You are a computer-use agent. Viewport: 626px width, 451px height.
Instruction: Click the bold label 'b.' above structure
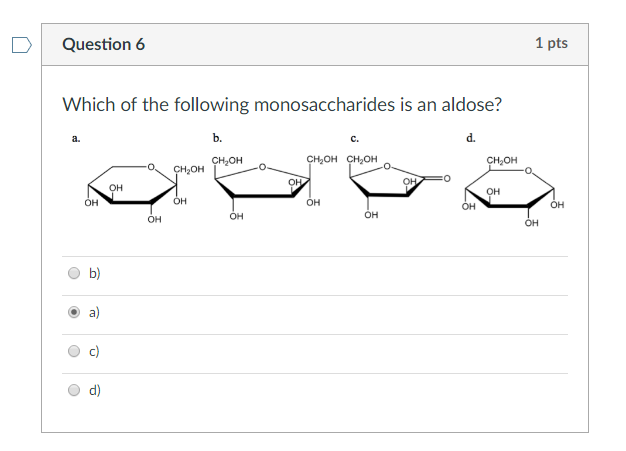[217, 138]
